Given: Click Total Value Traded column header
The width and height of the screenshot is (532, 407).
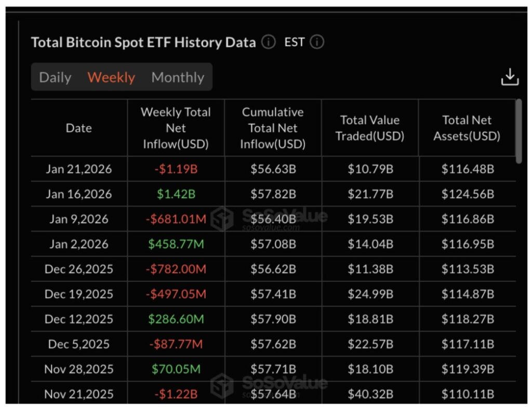Looking at the screenshot, I should [x=369, y=128].
